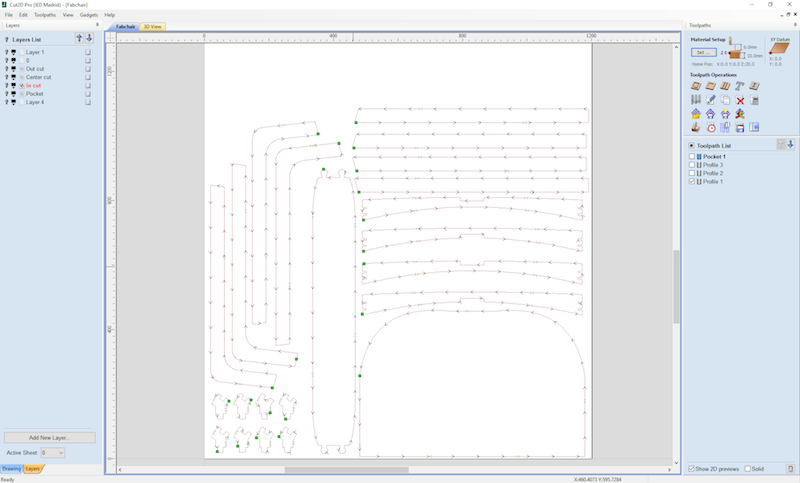The width and height of the screenshot is (800, 483).
Task: Click the second toolpath template house icon
Action: pos(710,114)
